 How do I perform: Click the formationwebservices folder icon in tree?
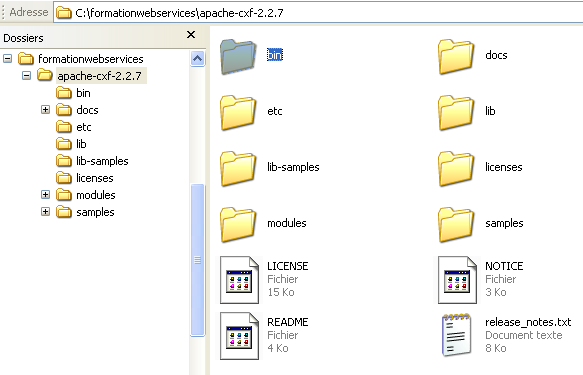point(26,58)
